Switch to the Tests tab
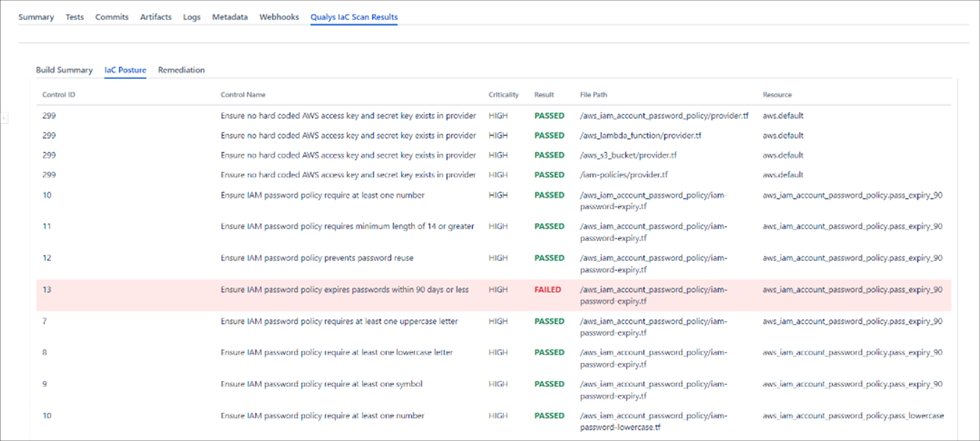The width and height of the screenshot is (980, 441). (75, 17)
